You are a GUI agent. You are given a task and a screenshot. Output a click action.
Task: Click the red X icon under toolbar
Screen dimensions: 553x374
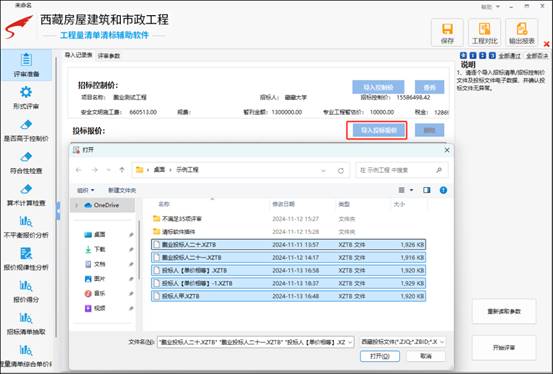coord(546,44)
